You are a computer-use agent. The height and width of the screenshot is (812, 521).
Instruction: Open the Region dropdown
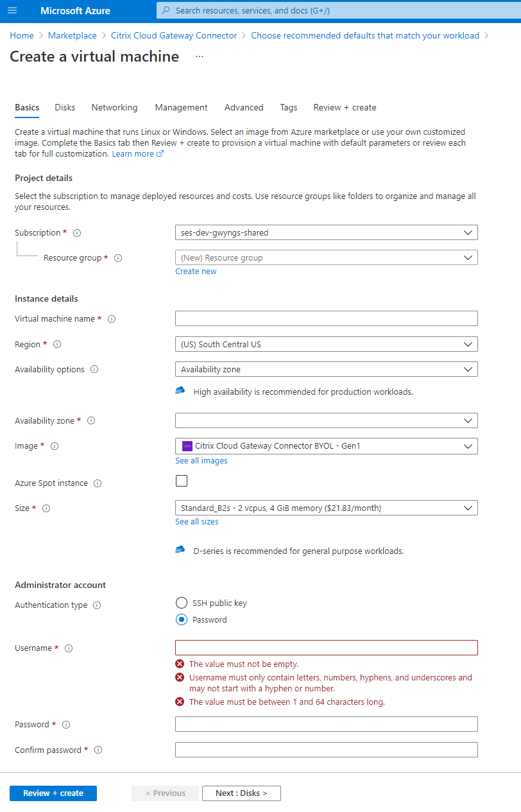(x=326, y=344)
